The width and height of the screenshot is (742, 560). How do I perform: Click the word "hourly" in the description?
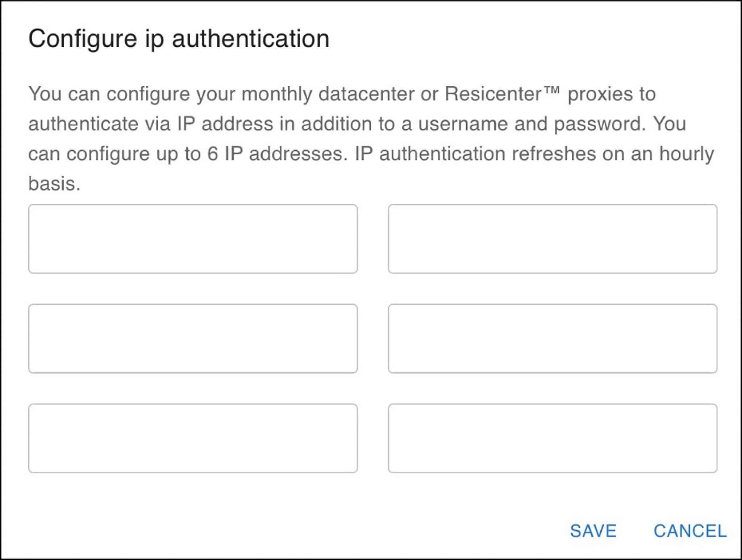coord(686,154)
